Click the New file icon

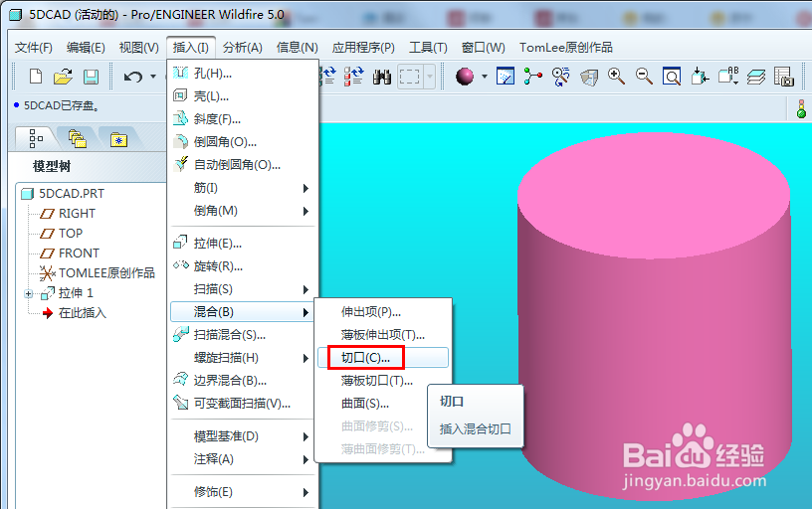click(36, 77)
